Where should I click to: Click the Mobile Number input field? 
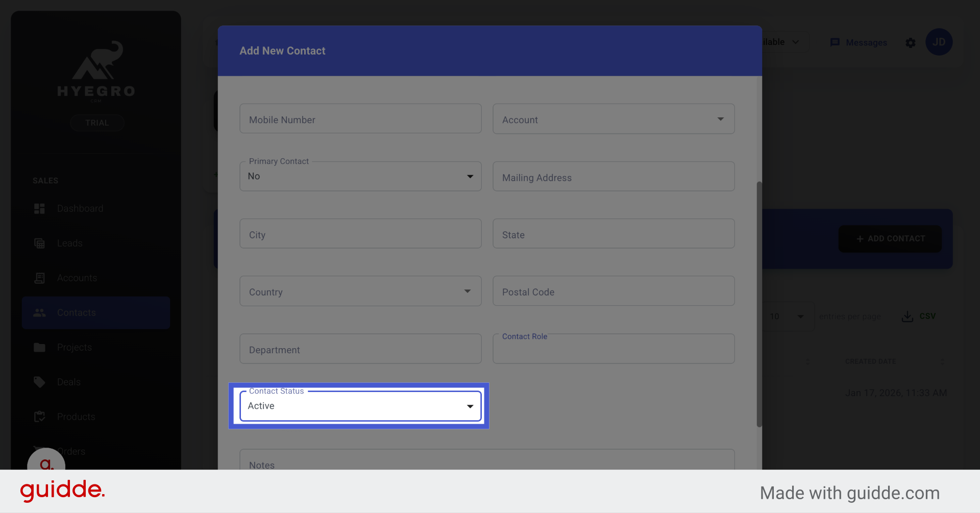tap(360, 119)
